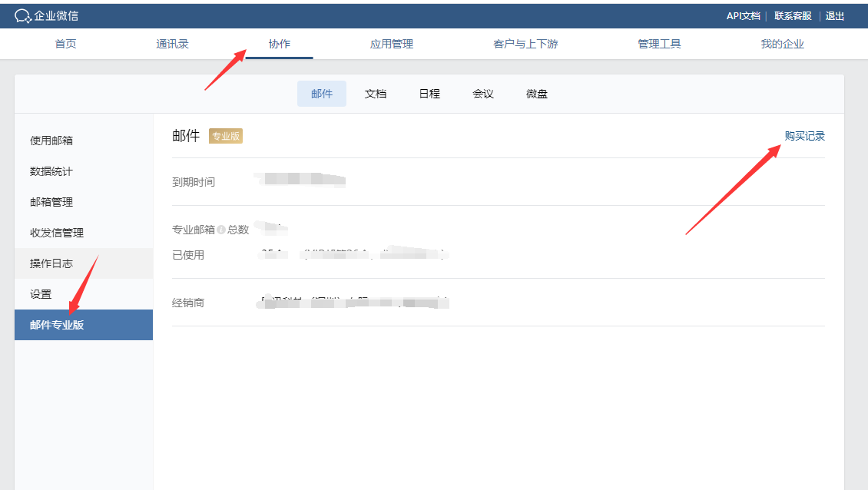The height and width of the screenshot is (490, 868).
Task: Log out using 退出
Action: click(x=835, y=16)
